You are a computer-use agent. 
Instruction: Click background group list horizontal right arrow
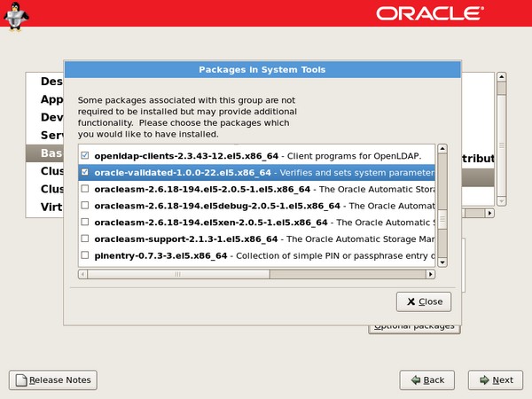pyautogui.click(x=489, y=213)
